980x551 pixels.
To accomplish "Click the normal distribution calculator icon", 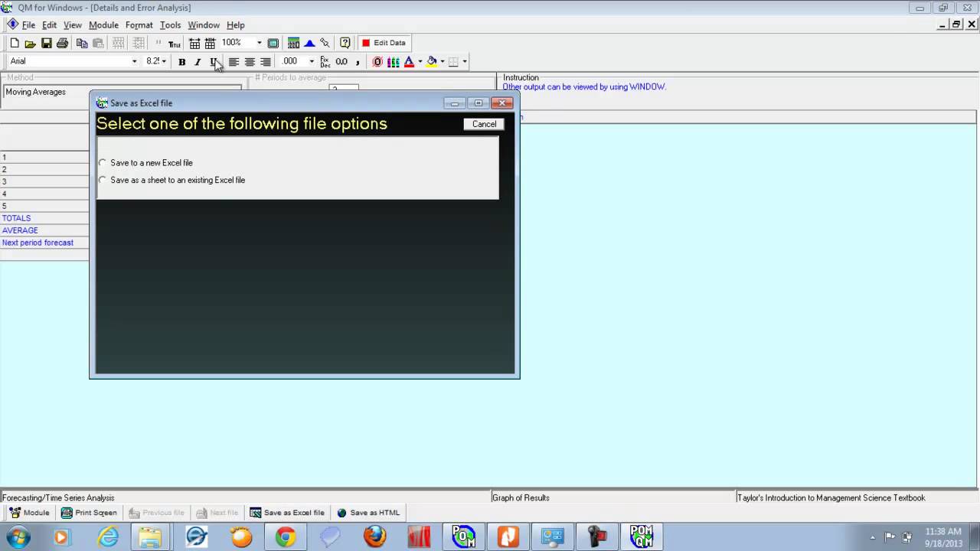I will click(x=309, y=44).
